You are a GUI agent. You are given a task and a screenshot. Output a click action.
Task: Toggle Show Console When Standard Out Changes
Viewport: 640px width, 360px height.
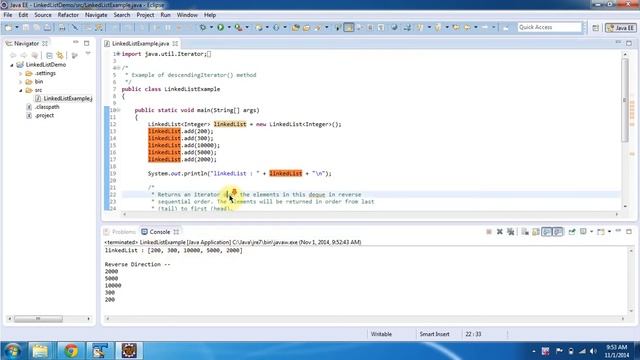pos(547,231)
